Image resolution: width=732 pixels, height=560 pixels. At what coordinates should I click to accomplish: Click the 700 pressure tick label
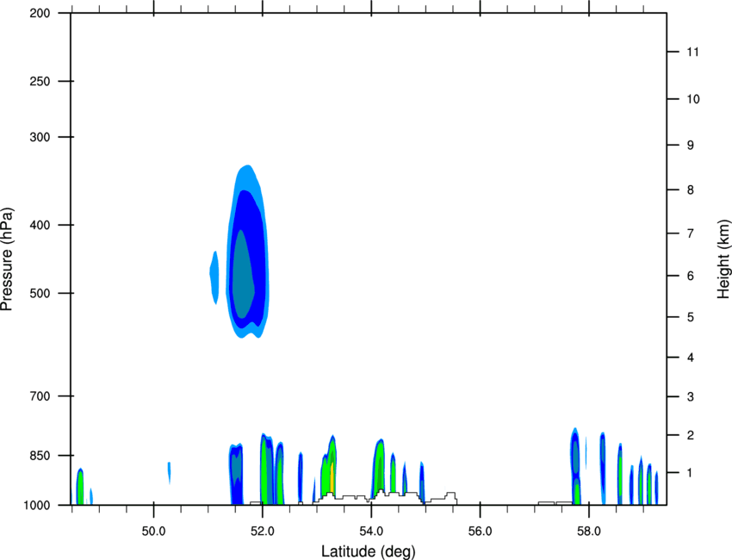point(40,396)
